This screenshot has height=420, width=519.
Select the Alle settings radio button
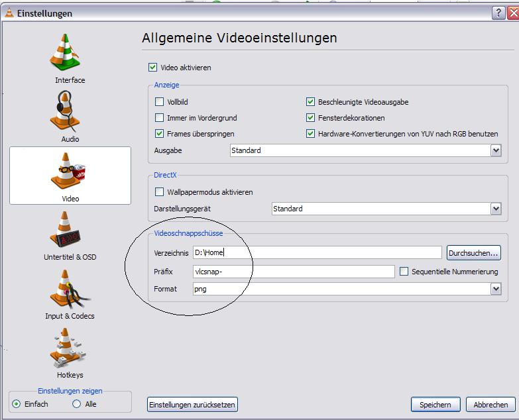(77, 404)
